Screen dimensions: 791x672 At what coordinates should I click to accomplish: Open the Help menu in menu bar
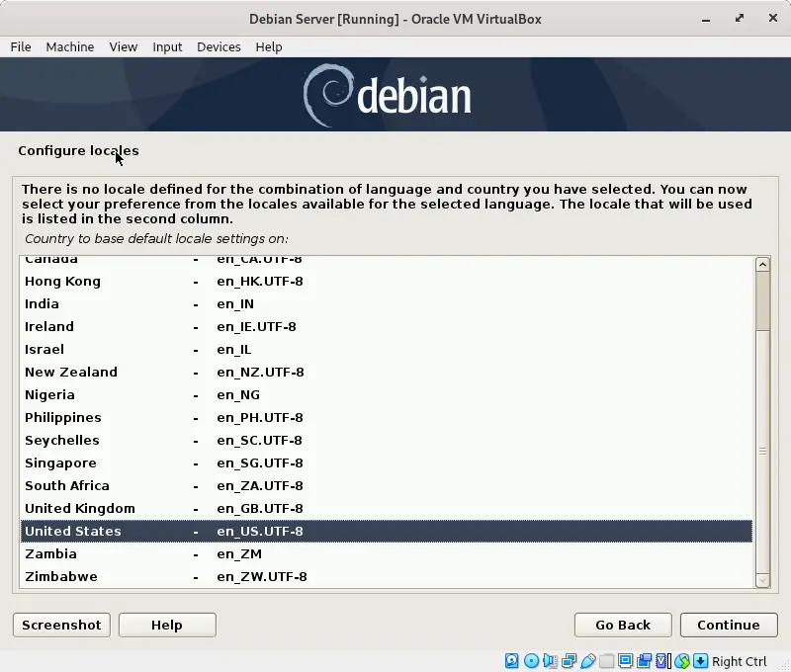(268, 46)
